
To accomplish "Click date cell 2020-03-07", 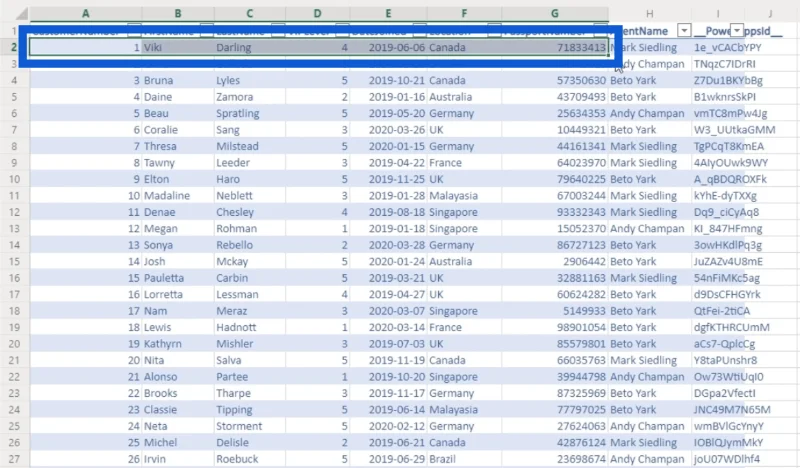I will 388,311.
